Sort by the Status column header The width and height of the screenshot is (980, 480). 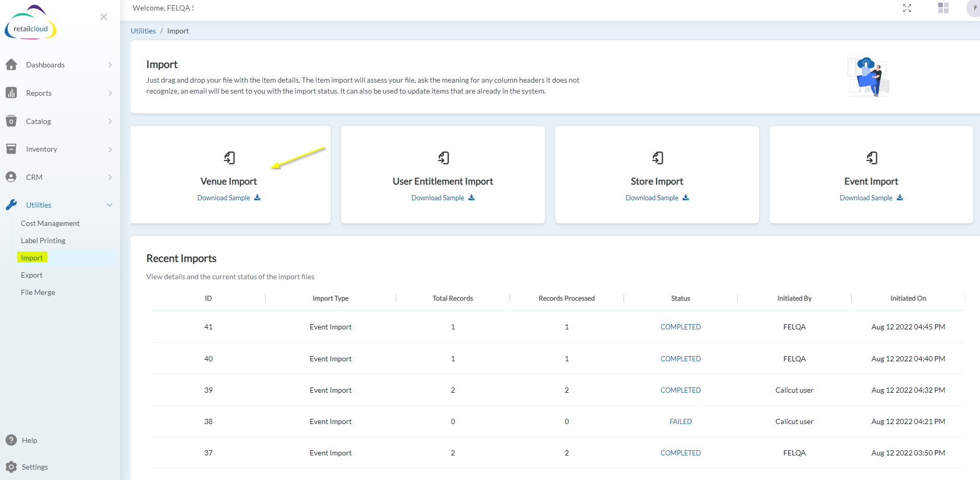point(680,298)
